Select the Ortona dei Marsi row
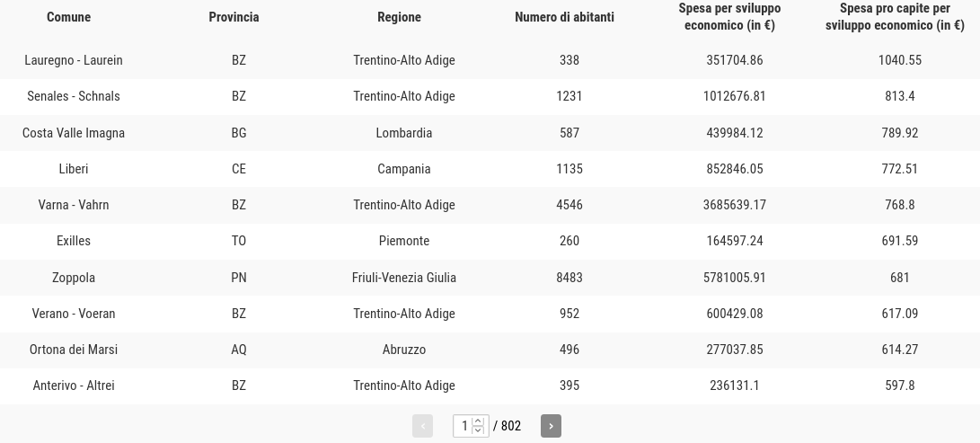This screenshot has width=980, height=443. (490, 350)
